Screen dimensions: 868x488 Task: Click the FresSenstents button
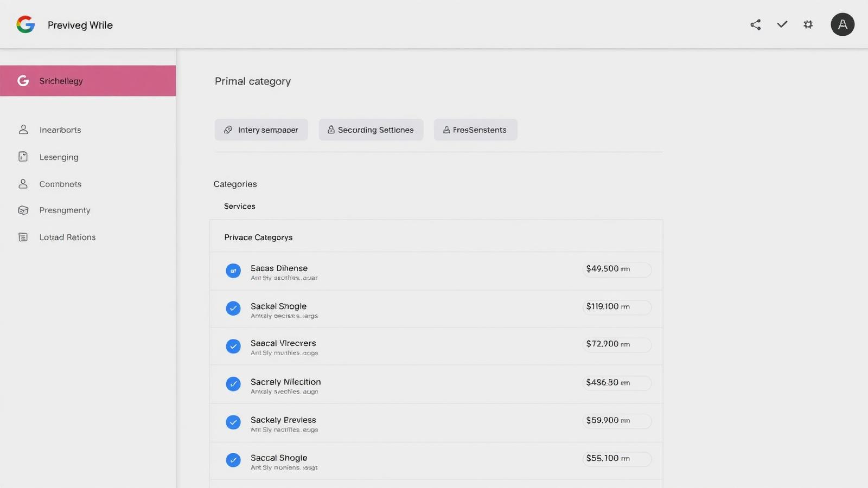click(x=476, y=130)
